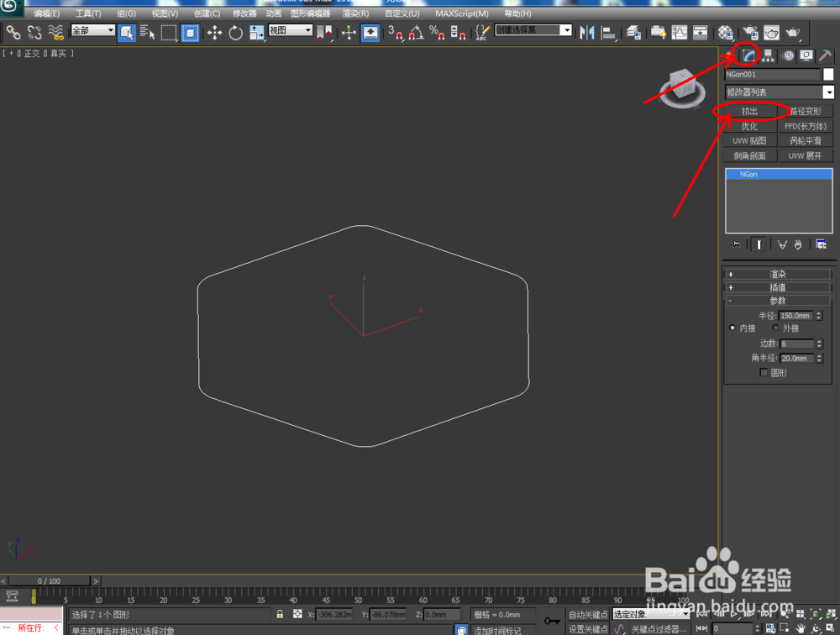Click the time slider showing 0 / 100
The width and height of the screenshot is (840, 635).
[x=49, y=581]
